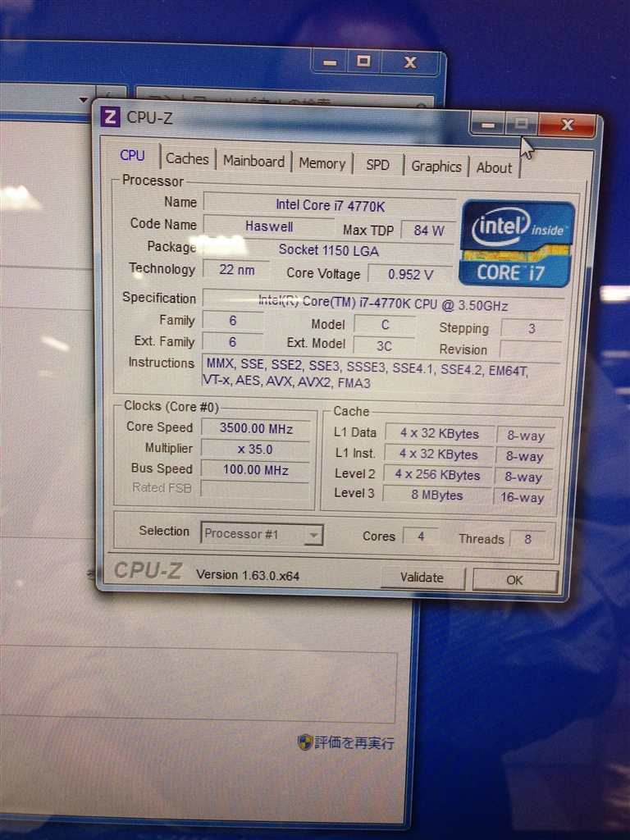Click the L1 Data value 4 x 32 KBytes
Screen dimensions: 630x840
(440, 434)
